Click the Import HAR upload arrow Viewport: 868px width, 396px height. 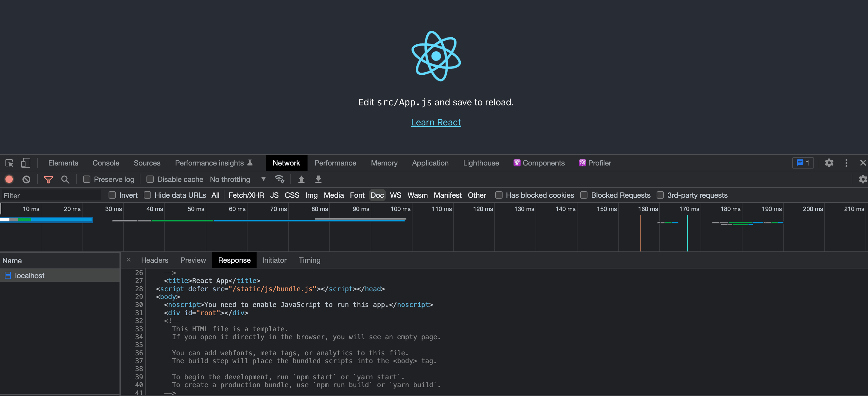click(301, 179)
